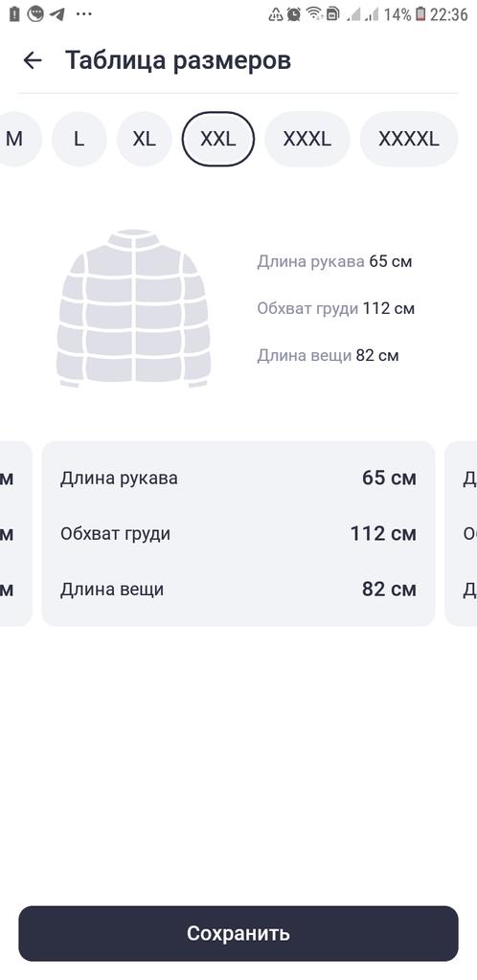
Task: Tap the Wi-Fi status icon
Action: point(314,13)
